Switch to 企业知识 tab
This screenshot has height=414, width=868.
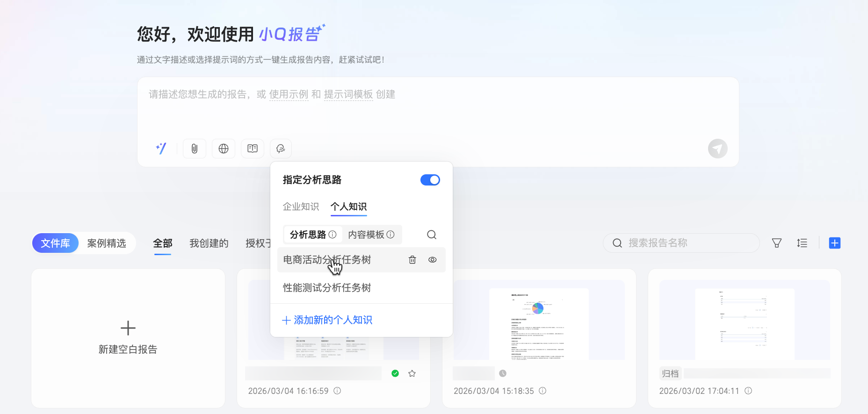[x=301, y=207]
